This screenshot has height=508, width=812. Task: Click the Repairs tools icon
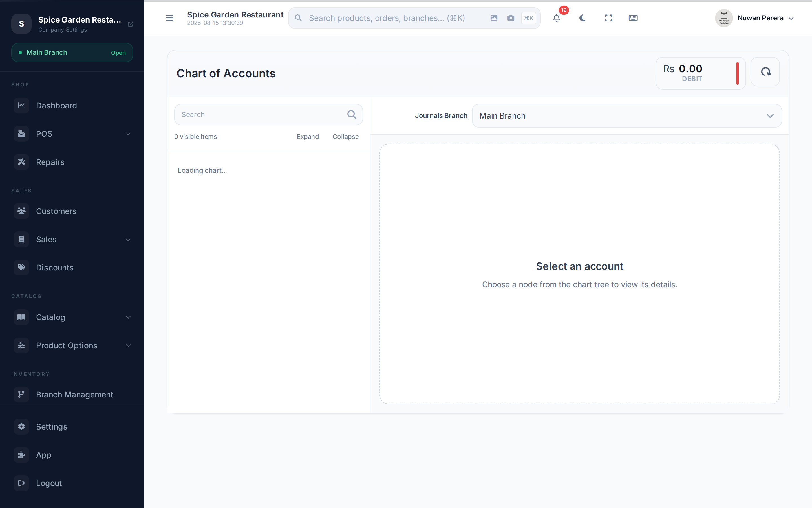pyautogui.click(x=21, y=162)
